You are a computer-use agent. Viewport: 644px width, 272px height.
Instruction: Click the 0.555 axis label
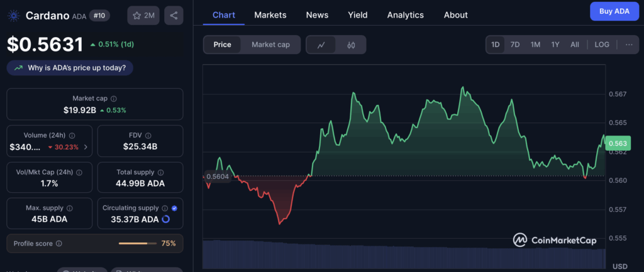[x=618, y=238]
